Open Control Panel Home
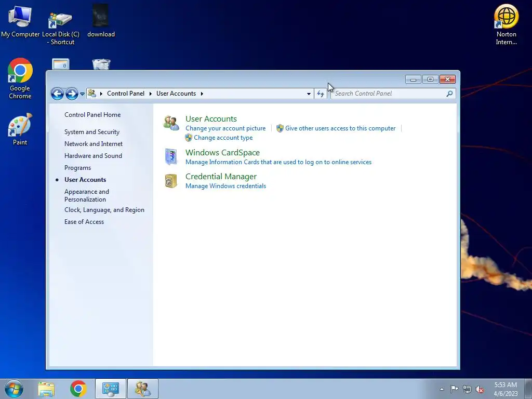This screenshot has height=399, width=532. click(92, 115)
